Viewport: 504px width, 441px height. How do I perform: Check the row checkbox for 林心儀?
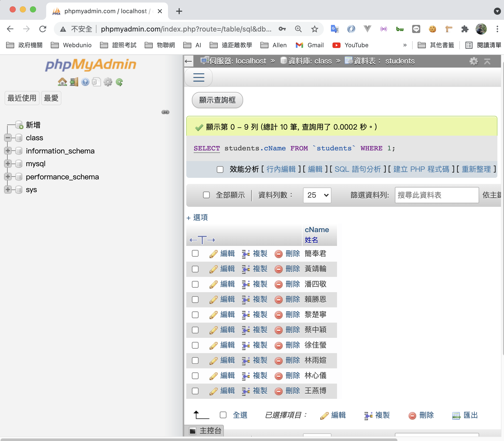[195, 376]
